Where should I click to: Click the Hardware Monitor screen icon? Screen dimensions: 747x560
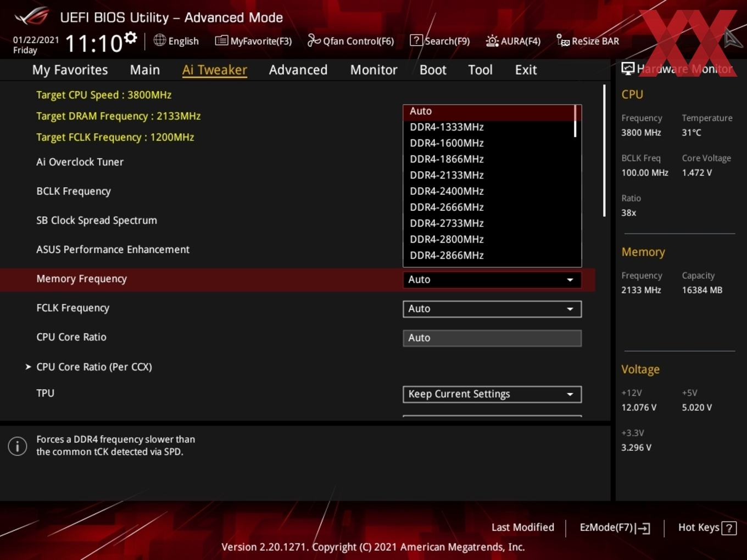point(628,68)
